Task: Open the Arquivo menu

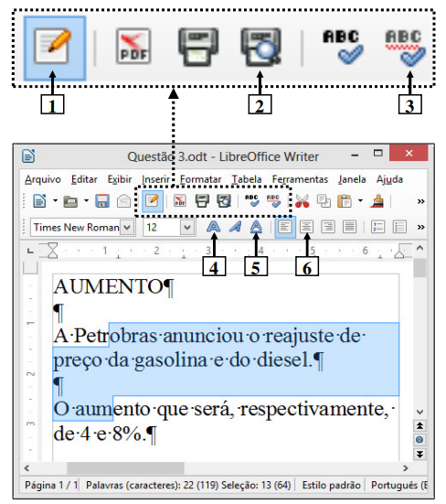Action: [43, 179]
